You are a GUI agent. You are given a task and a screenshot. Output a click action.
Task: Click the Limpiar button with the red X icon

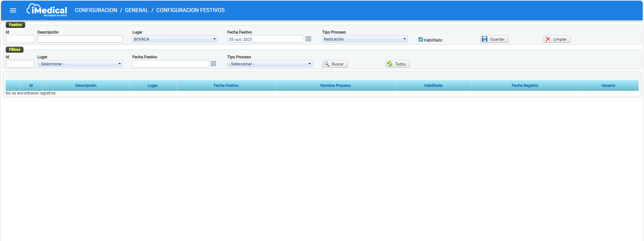pos(557,39)
